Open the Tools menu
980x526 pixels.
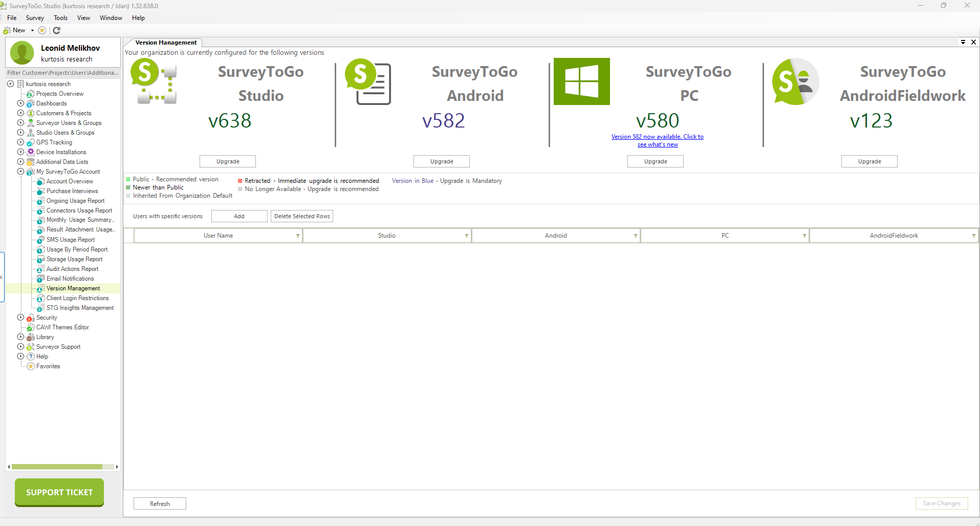click(x=60, y=18)
